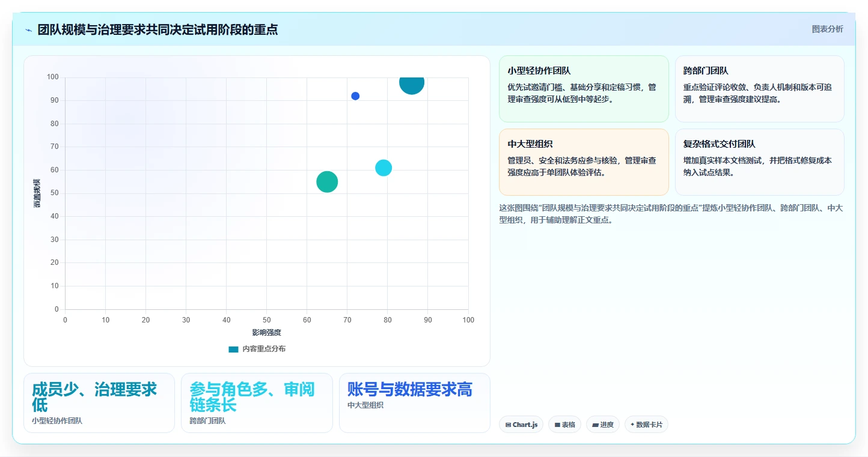Open the 复杂格式交付团队 card
The width and height of the screenshot is (868, 457).
point(759,162)
